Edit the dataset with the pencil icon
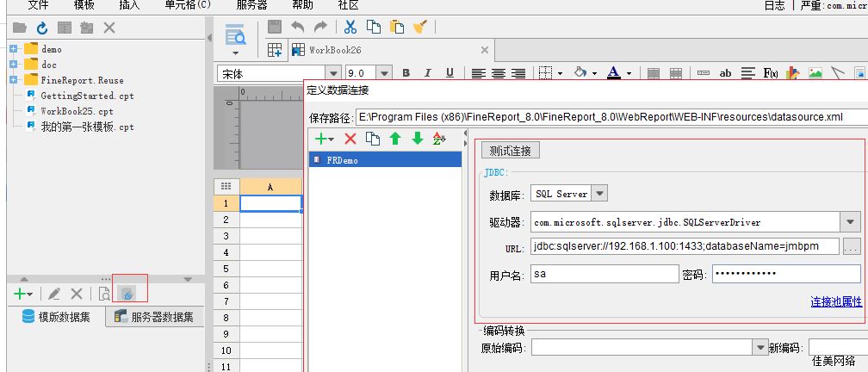This screenshot has height=372, width=868. (53, 294)
